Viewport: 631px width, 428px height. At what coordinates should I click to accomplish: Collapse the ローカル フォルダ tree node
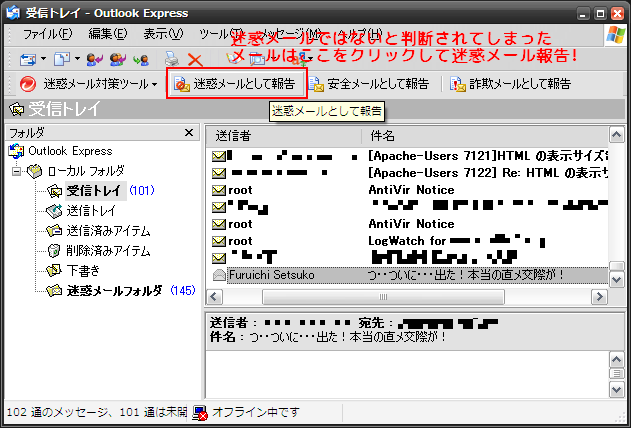(16, 171)
